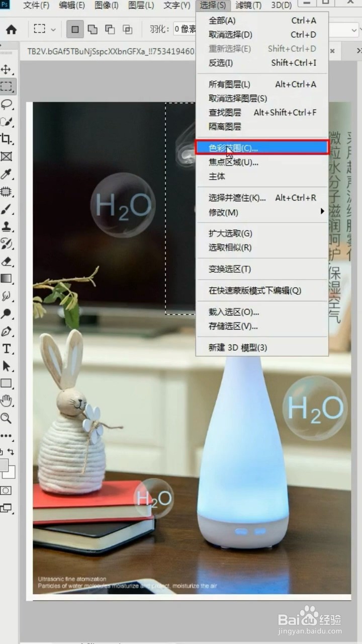Choose New Selection mode button

point(75,29)
